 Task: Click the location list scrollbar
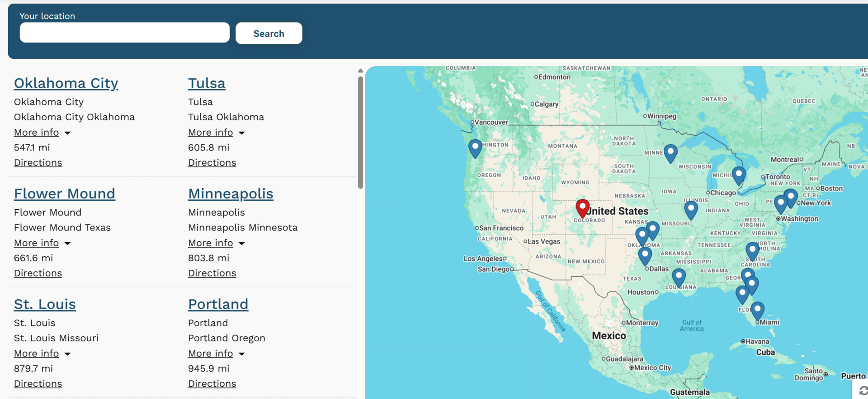tap(360, 132)
